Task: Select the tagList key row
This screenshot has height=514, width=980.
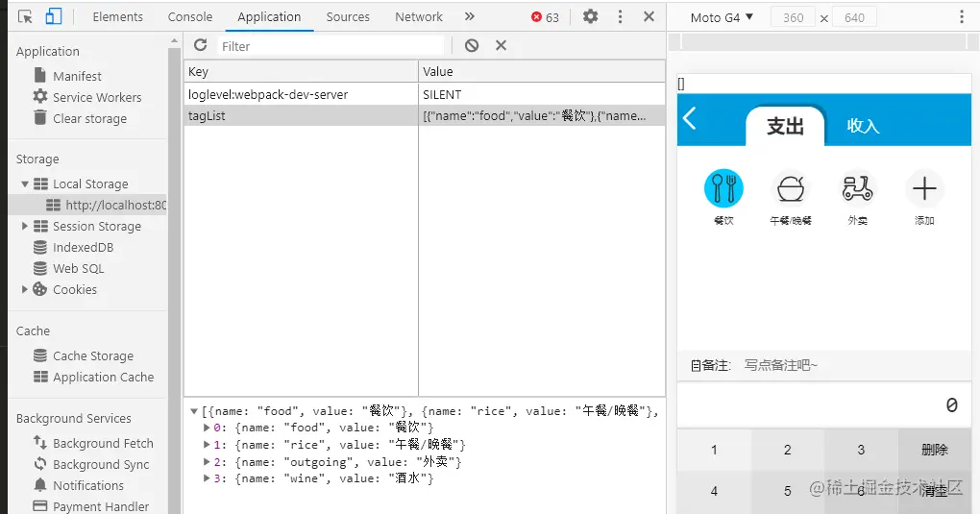Action: [x=301, y=115]
